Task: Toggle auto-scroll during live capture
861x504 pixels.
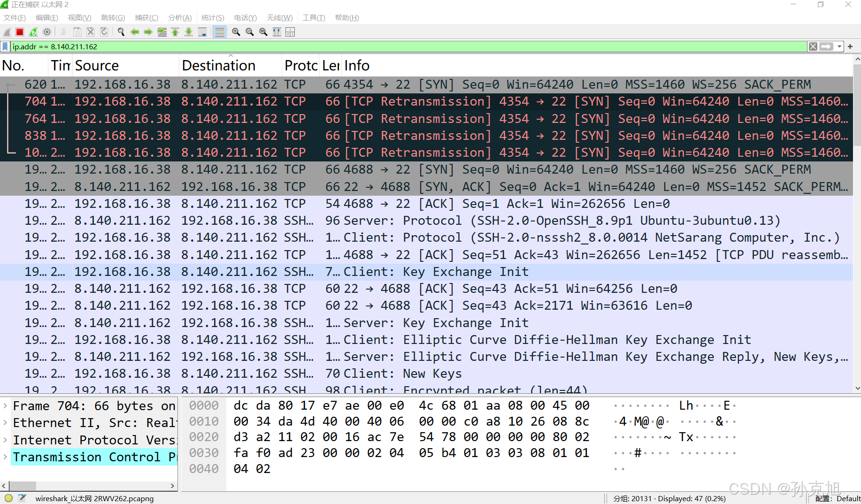Action: pos(202,32)
